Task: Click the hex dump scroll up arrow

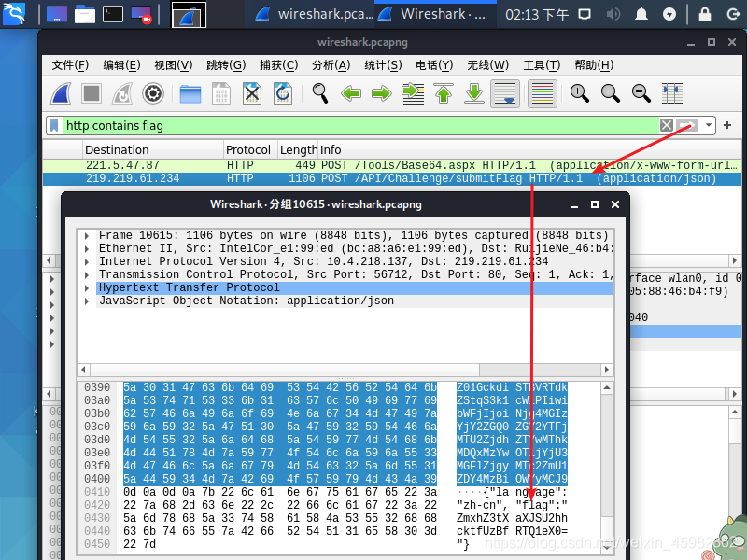Action: coord(606,387)
